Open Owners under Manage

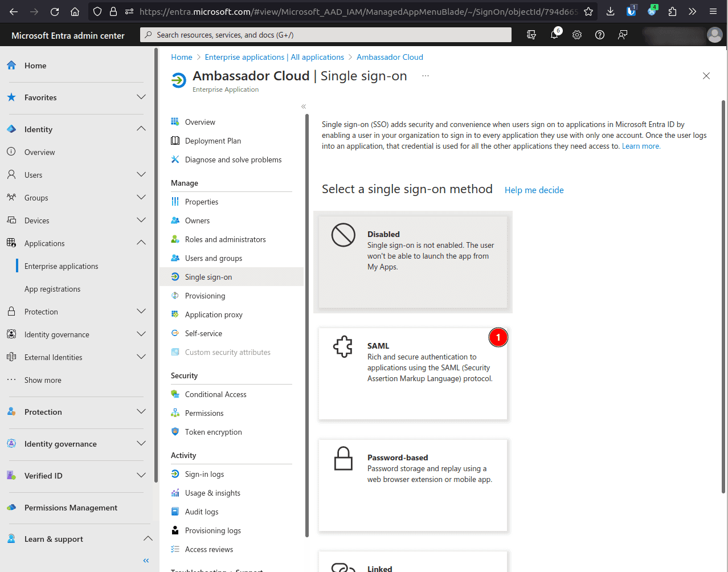pyautogui.click(x=197, y=220)
